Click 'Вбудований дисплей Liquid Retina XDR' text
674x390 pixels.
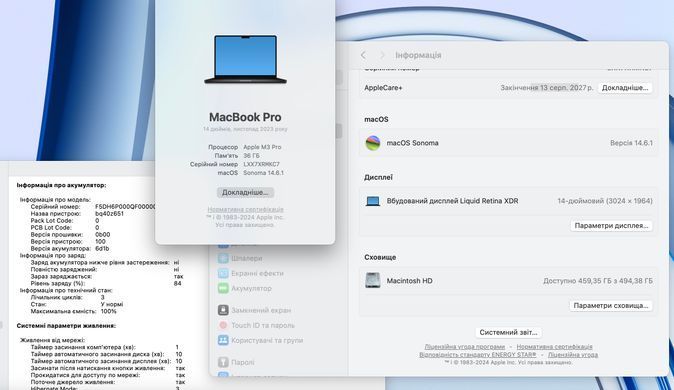point(452,201)
